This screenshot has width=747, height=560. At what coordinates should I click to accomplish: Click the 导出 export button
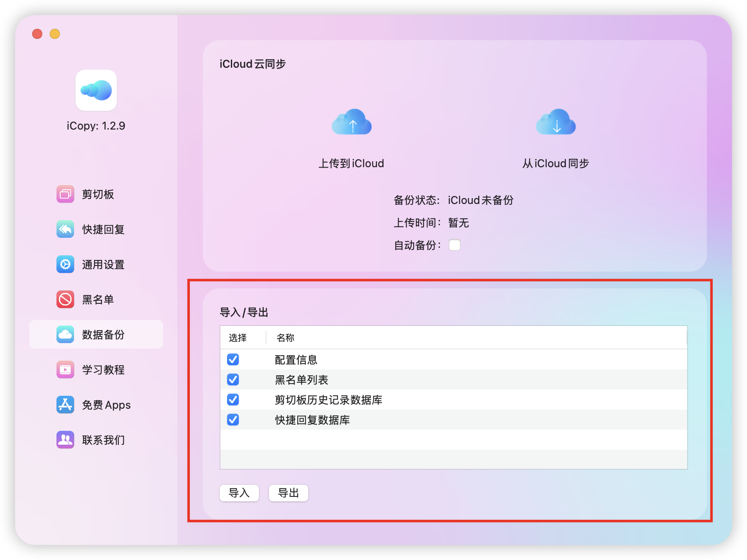pyautogui.click(x=288, y=493)
